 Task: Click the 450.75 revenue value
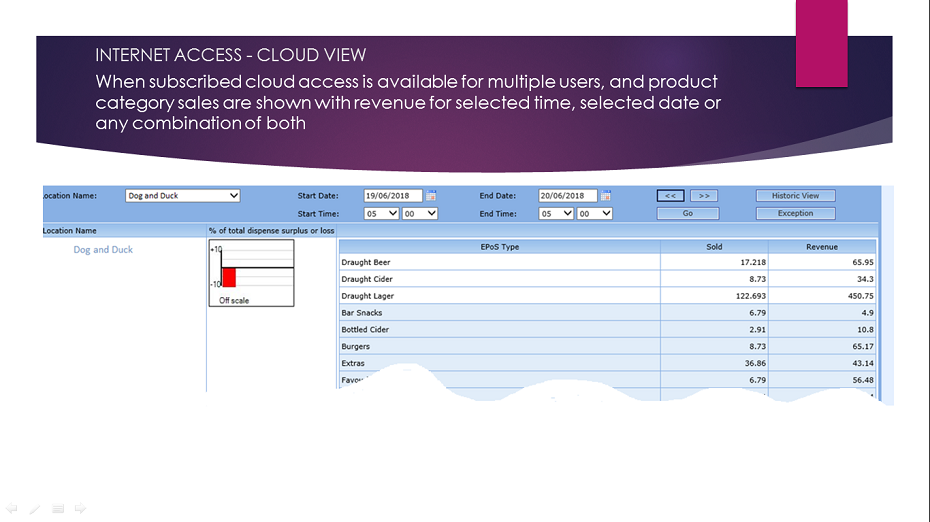[x=861, y=296]
